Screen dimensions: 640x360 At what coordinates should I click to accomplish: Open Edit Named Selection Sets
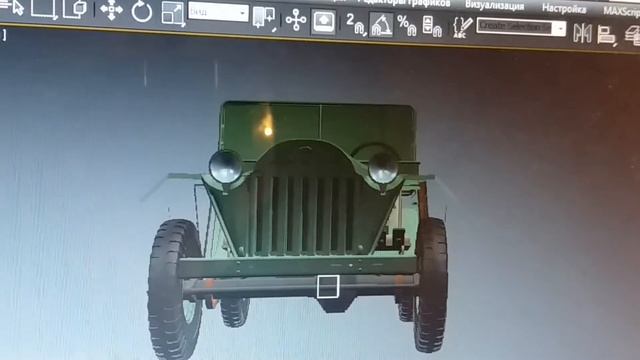[x=462, y=28]
